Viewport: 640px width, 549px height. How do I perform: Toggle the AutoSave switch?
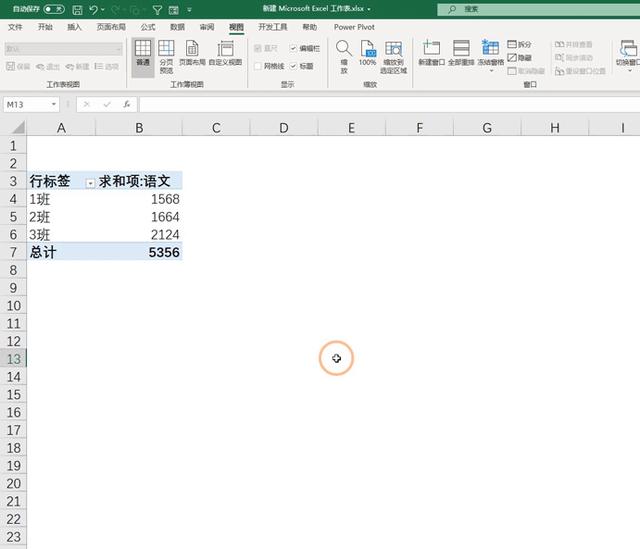click(54, 9)
